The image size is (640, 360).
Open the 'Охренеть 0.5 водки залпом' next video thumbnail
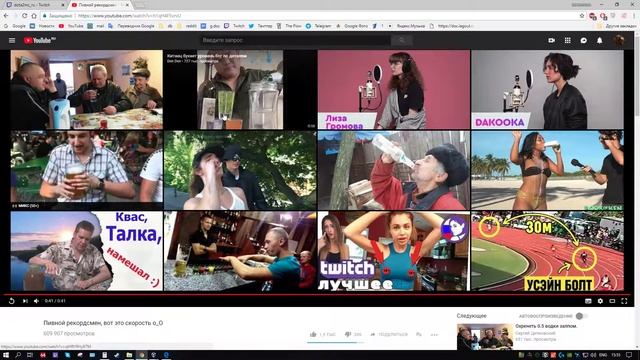485,336
